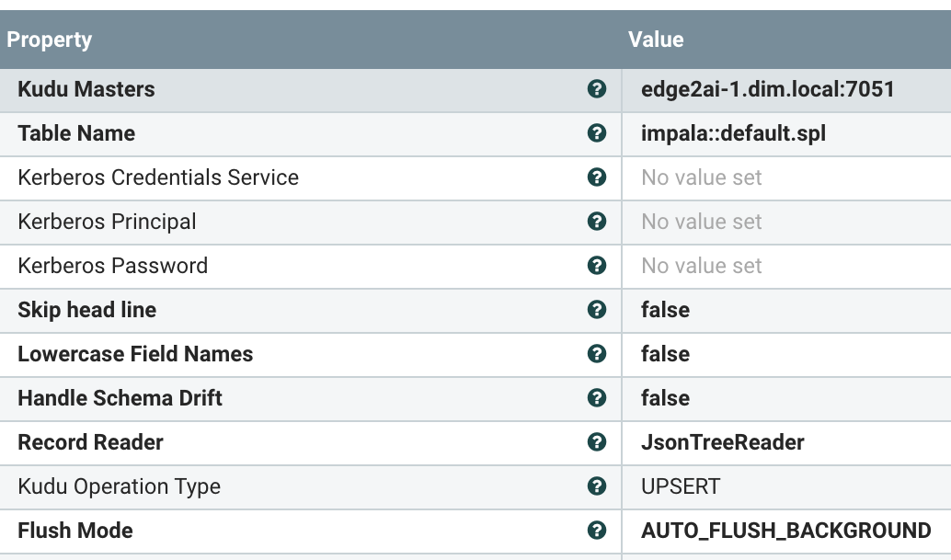Viewport: 951px width, 560px height.
Task: Change Skip head line false value
Action: tap(665, 310)
